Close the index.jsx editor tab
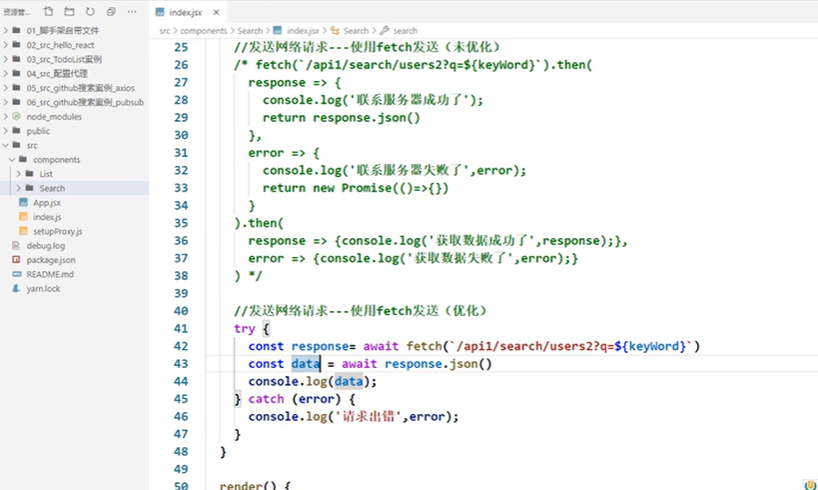818x490 pixels. (216, 12)
